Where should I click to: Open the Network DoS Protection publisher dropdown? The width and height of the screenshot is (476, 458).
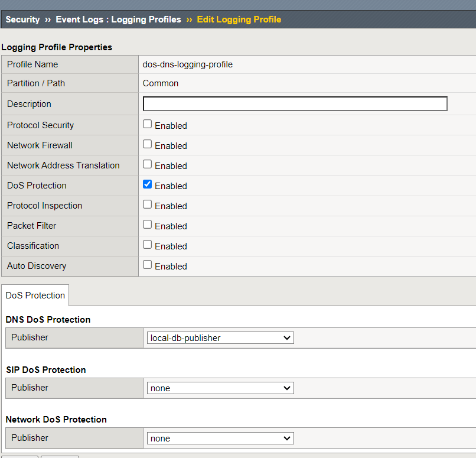(x=220, y=438)
